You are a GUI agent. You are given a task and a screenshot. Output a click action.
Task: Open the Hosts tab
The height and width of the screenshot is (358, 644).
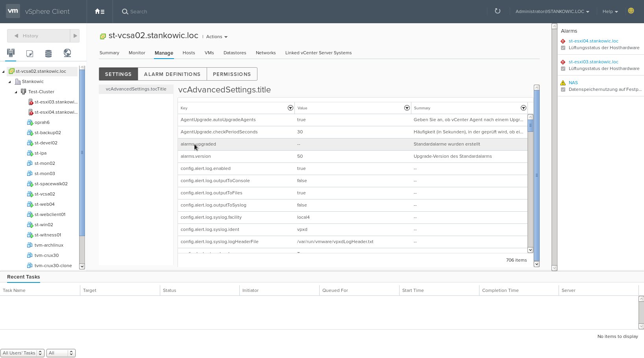coord(189,53)
